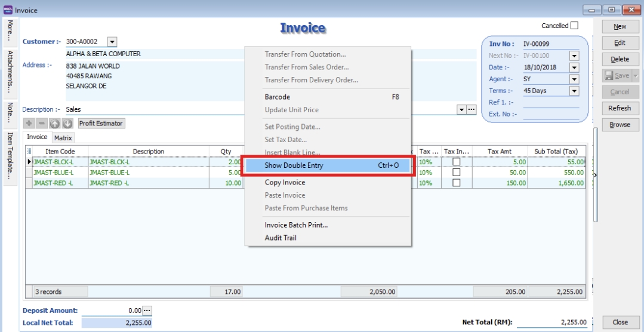Click the vertical scrollbar beside the grid
Screen dimensions: 644x332
[x=595, y=173]
